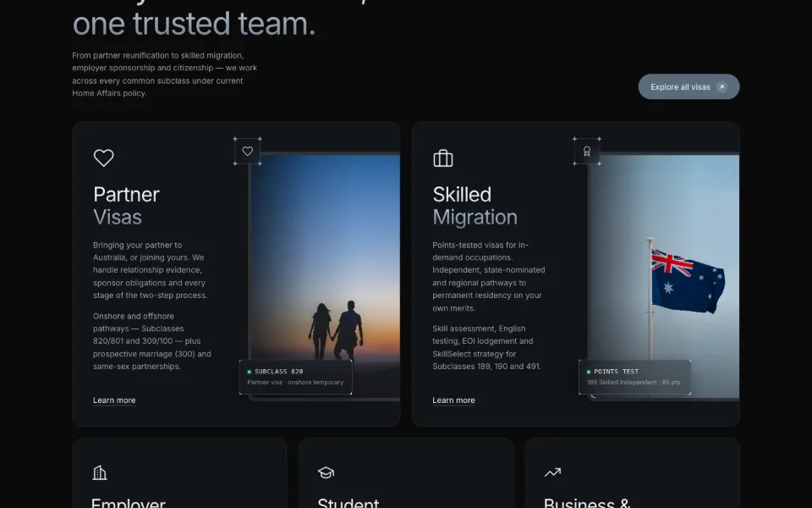Viewport: 812px width, 508px height.
Task: Open the Student card heading
Action: coord(348,502)
